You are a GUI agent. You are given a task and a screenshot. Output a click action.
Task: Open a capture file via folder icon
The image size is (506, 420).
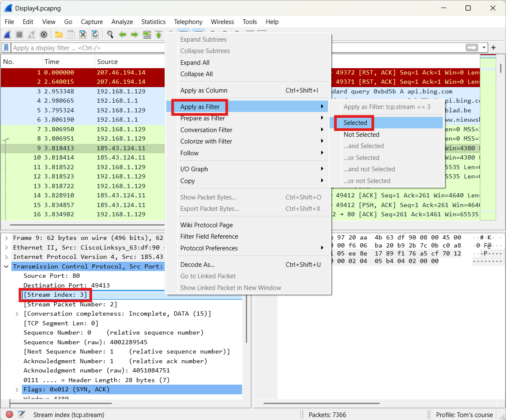click(59, 35)
